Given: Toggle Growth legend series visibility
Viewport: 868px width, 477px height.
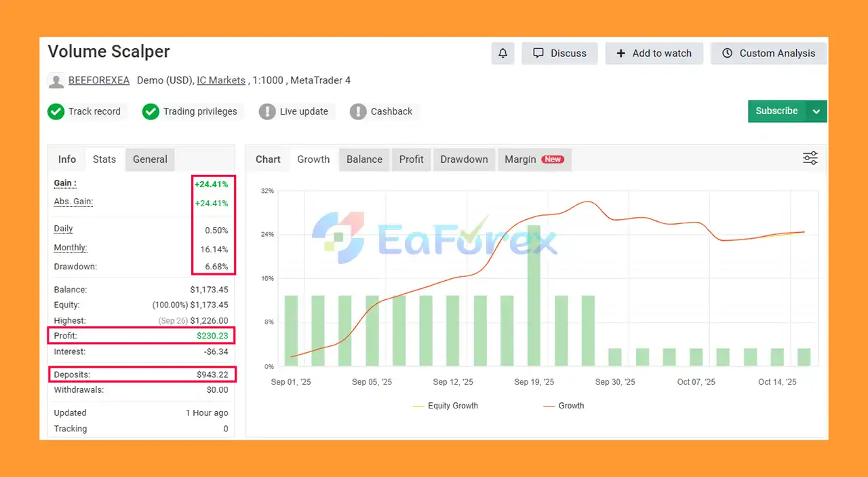Looking at the screenshot, I should coord(564,406).
